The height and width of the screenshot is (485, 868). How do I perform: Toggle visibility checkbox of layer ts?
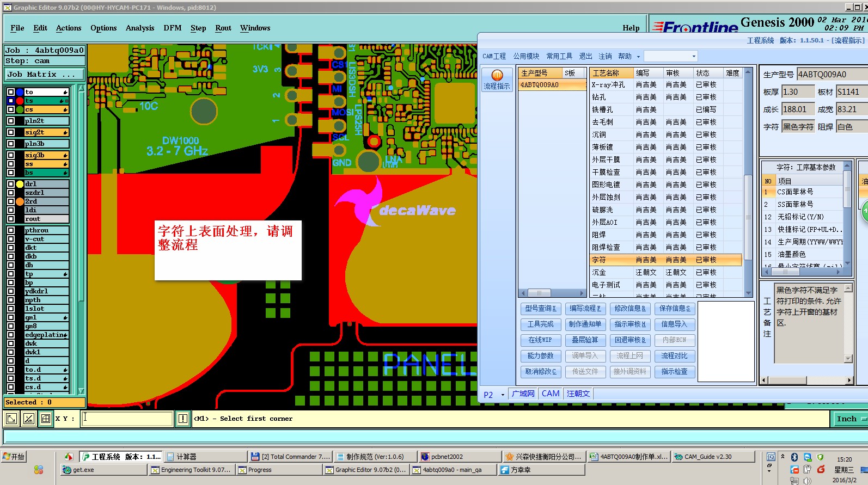(x=11, y=101)
